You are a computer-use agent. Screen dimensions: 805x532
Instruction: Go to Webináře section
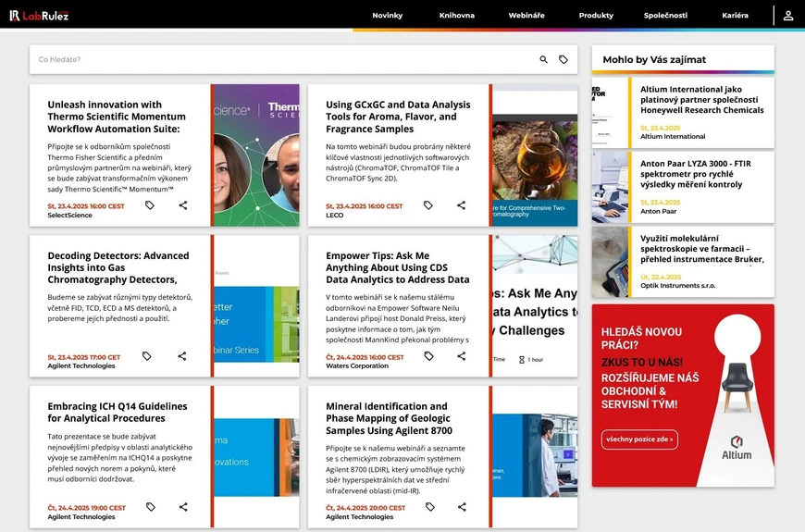pyautogui.click(x=526, y=16)
